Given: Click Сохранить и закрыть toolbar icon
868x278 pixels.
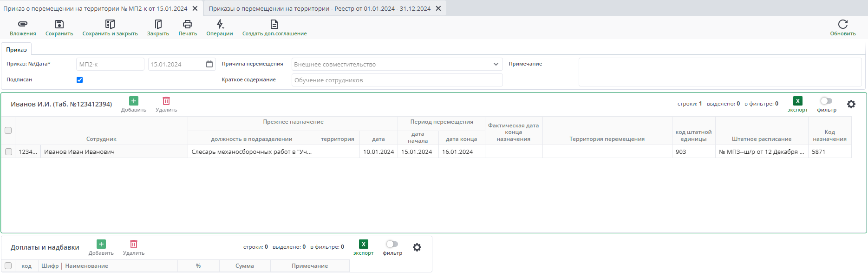Looking at the screenshot, I should tap(110, 24).
